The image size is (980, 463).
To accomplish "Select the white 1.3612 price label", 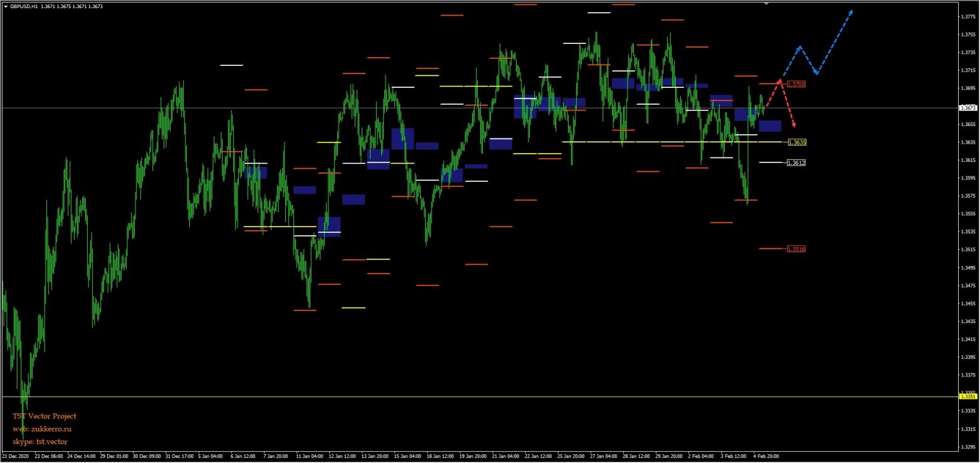I will pos(796,162).
